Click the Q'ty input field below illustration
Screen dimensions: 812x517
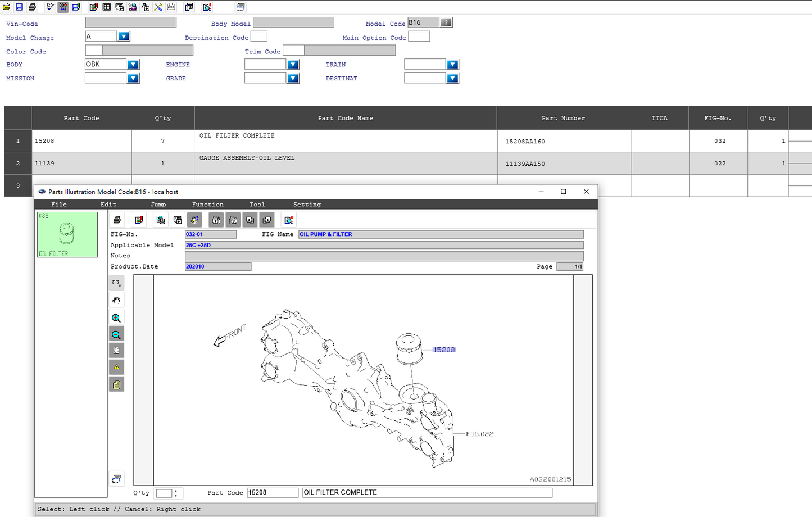[x=164, y=493]
